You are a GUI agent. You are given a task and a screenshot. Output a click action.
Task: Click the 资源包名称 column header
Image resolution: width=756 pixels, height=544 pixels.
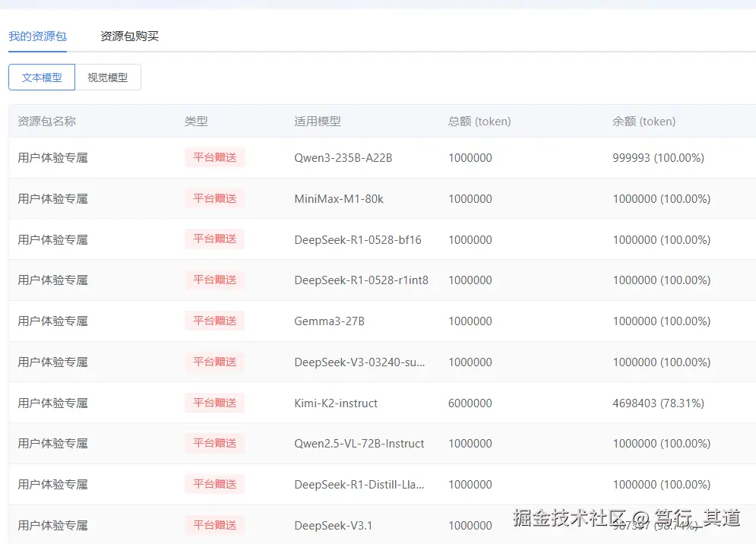coord(47,121)
